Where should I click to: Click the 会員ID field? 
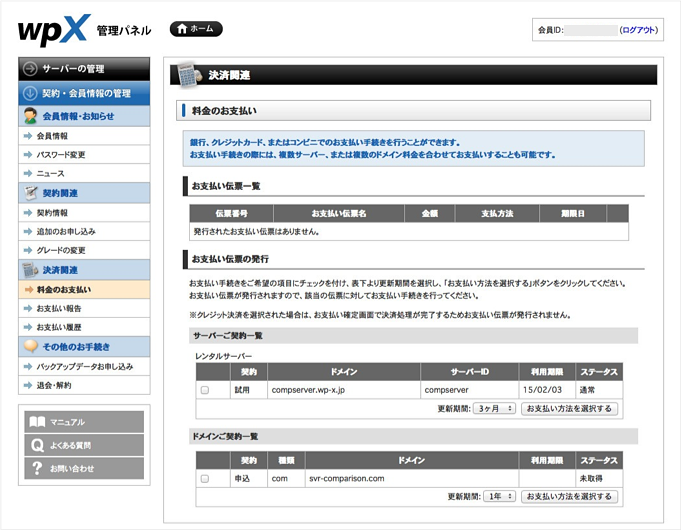(591, 30)
